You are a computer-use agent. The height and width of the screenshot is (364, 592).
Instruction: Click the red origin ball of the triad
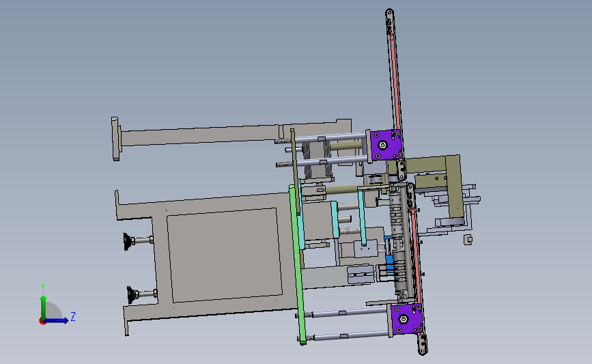point(42,322)
